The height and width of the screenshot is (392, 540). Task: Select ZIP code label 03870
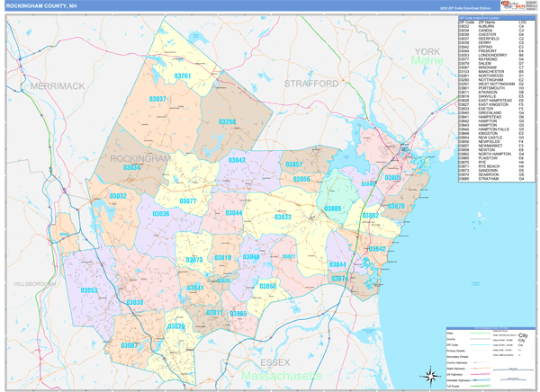(x=396, y=206)
